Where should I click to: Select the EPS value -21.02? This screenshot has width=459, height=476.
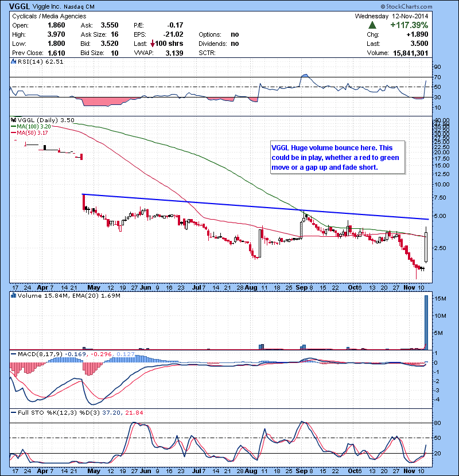173,34
